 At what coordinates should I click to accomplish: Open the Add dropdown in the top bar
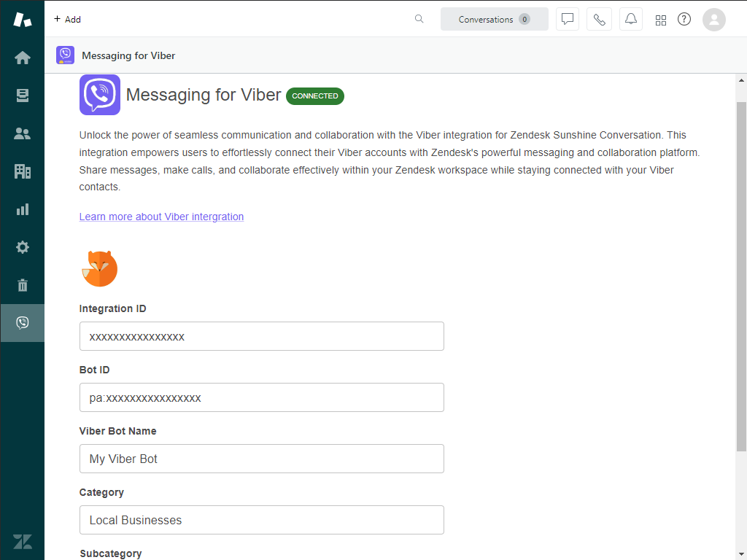point(67,19)
